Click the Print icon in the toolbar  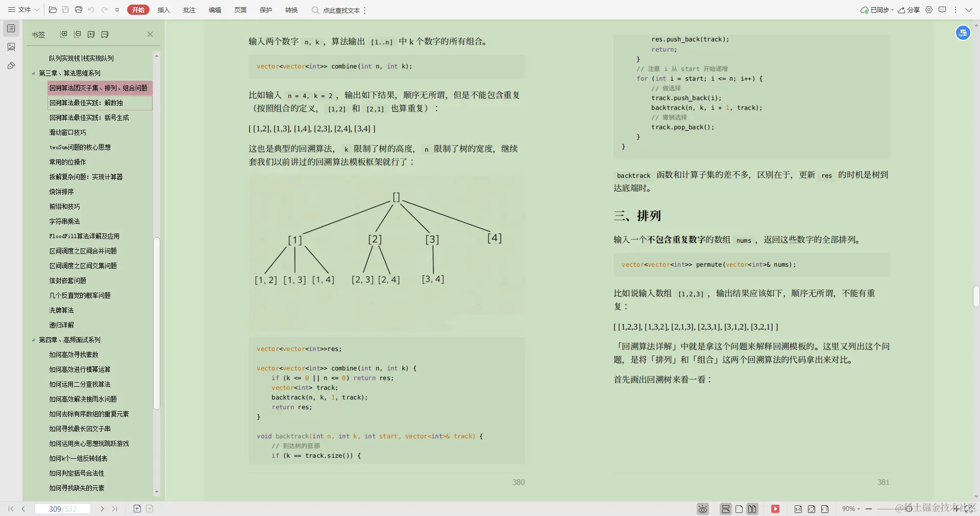pos(79,10)
